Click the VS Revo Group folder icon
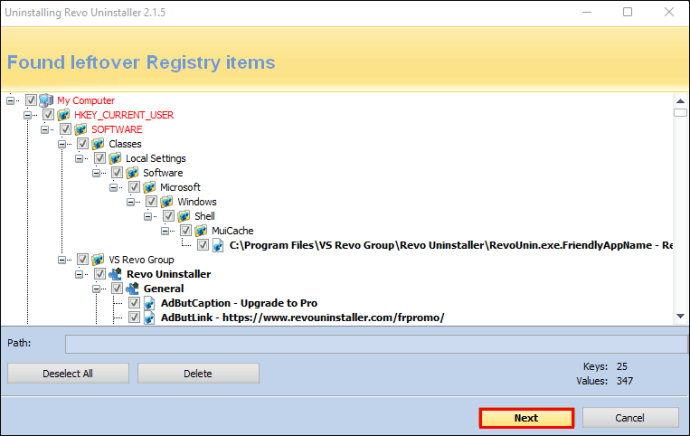This screenshot has width=690, height=436. pos(98,260)
